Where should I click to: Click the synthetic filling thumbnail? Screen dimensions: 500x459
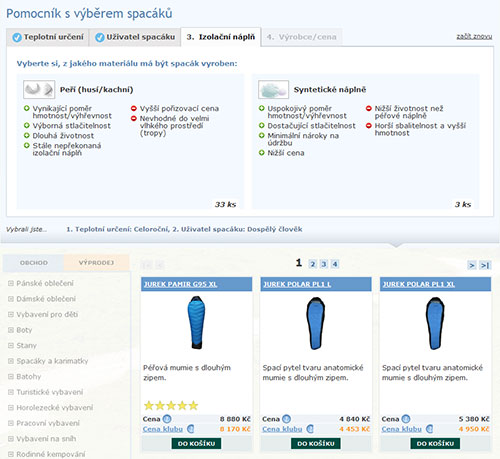(x=273, y=89)
